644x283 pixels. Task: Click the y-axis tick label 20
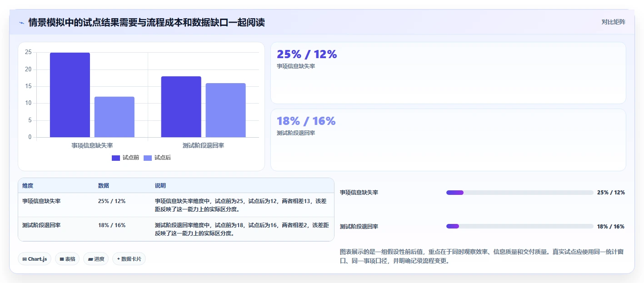point(28,70)
